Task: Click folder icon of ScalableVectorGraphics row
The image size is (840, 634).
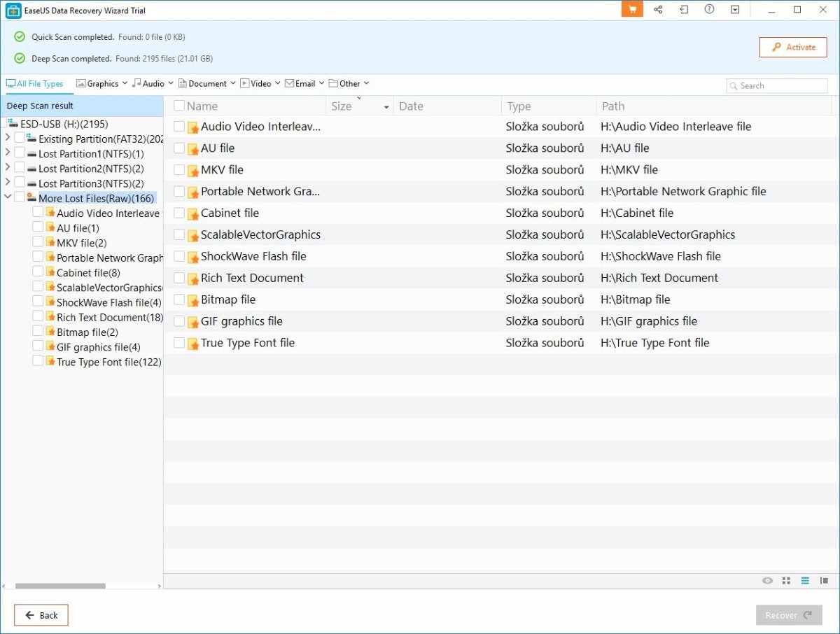Action: [x=193, y=236]
